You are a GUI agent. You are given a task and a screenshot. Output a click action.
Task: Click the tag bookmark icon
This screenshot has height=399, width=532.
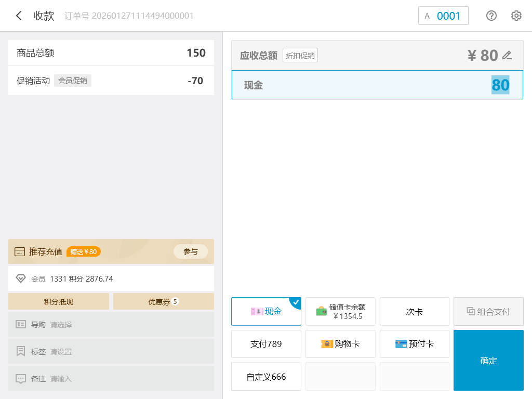(21, 352)
